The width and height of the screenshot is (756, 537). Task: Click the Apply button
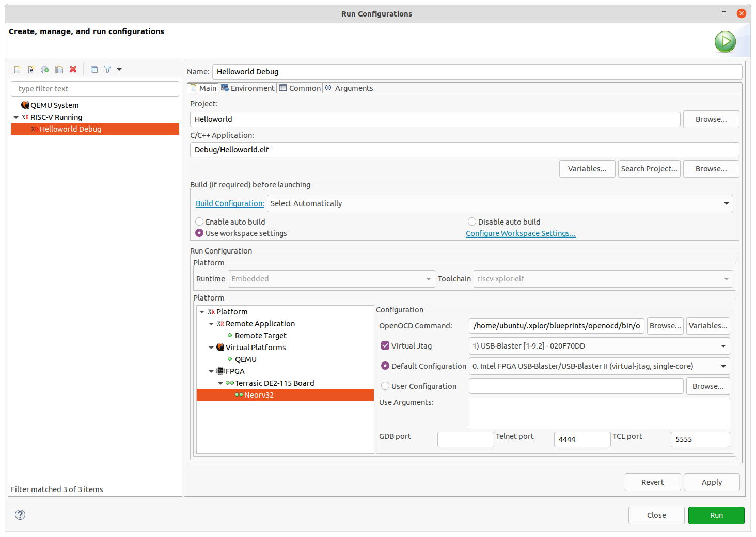pyautogui.click(x=712, y=482)
